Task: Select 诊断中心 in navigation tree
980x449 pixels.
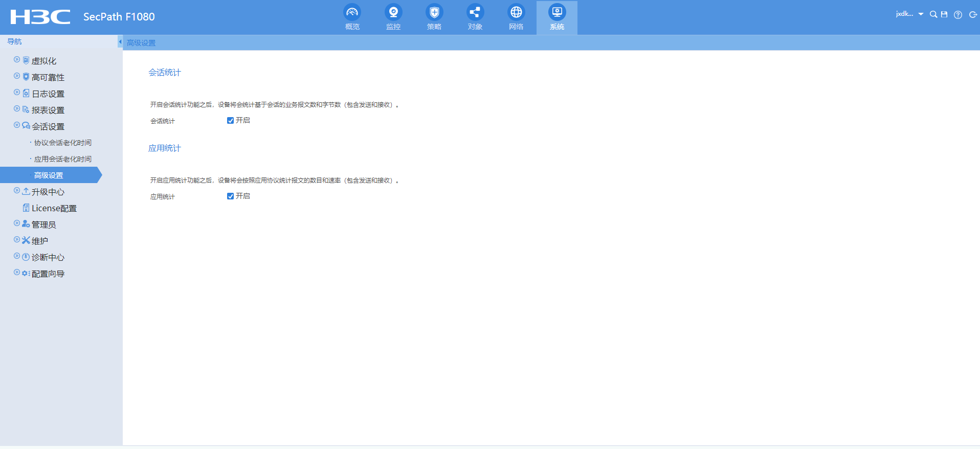Action: pos(48,257)
